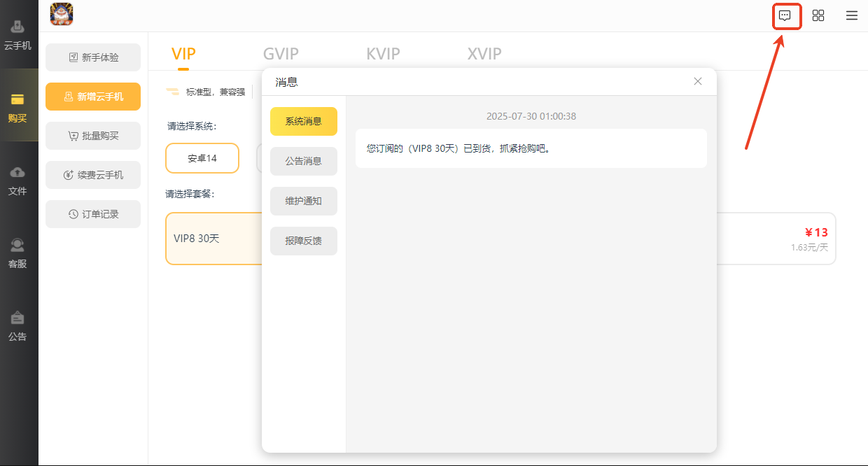Select 购买 sidebar icon

(x=18, y=107)
